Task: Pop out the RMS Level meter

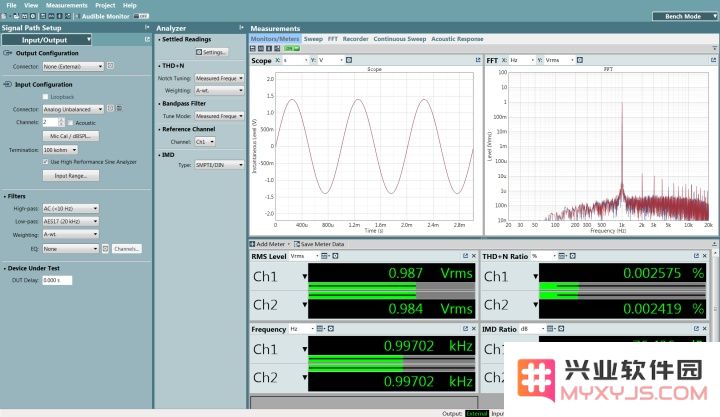Action: point(465,256)
